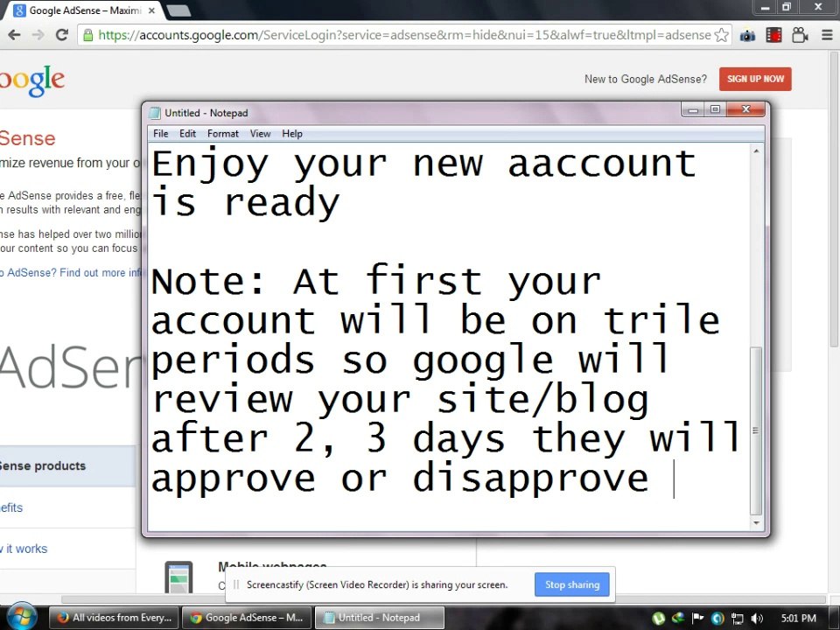This screenshot has width=840, height=630.
Task: Click the network tray icon
Action: tap(737, 619)
